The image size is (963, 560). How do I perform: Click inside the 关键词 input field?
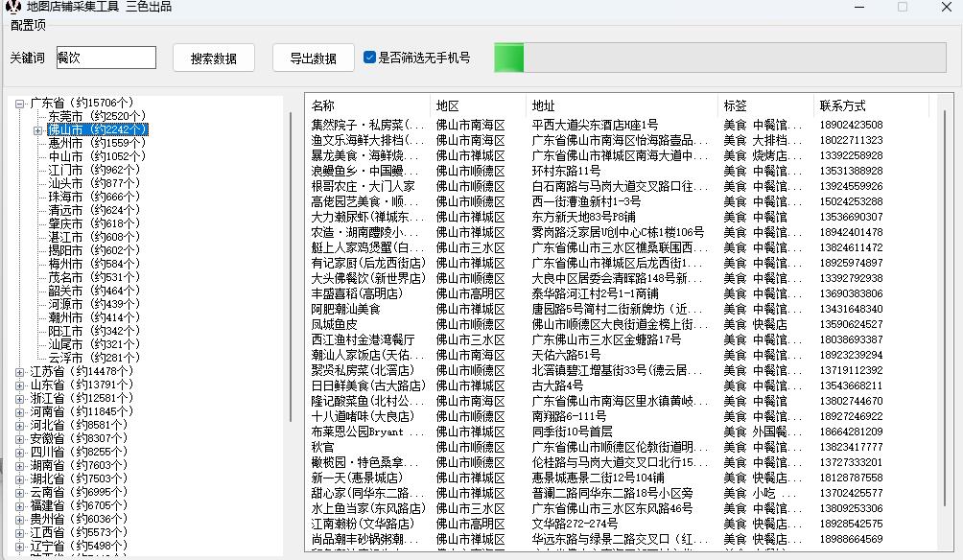coord(106,58)
